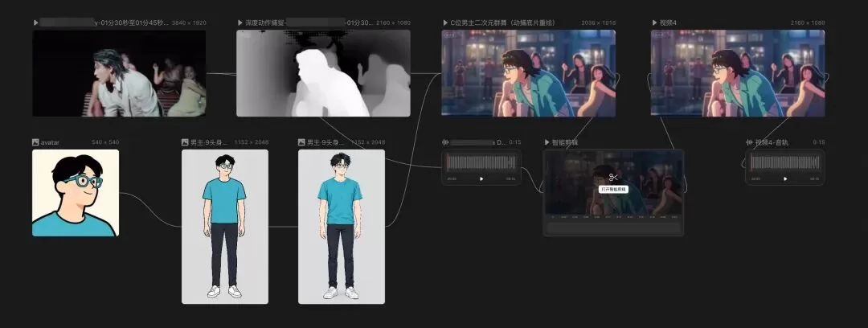Click the 打开智能剪辑 button
The height and width of the screenshot is (328, 868).
point(613,189)
